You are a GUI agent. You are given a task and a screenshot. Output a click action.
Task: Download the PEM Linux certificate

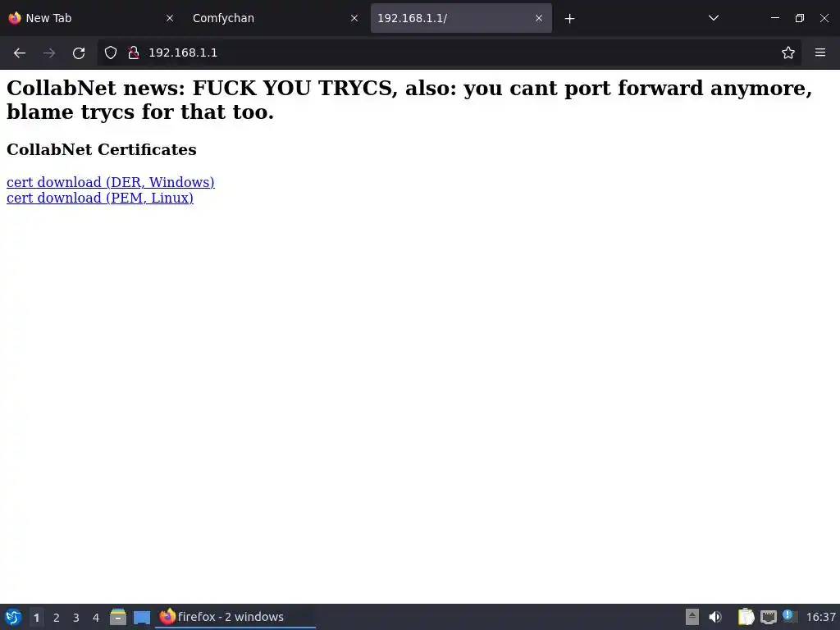point(99,198)
